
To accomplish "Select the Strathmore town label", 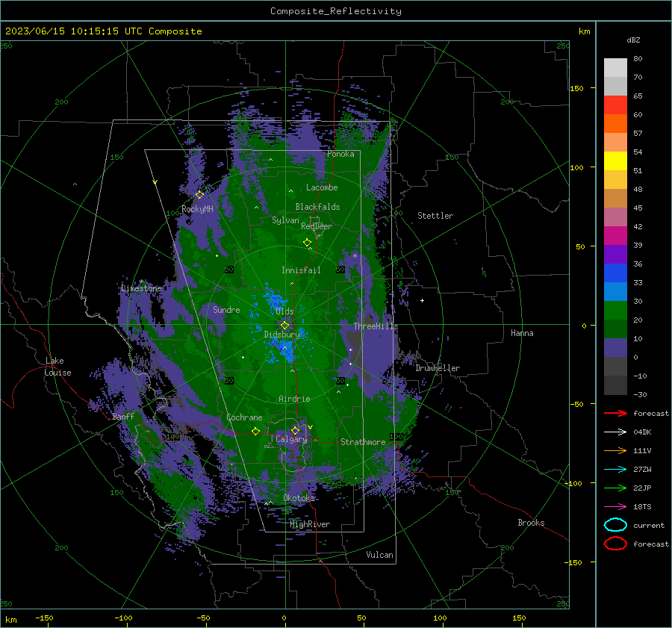I will 363,442.
